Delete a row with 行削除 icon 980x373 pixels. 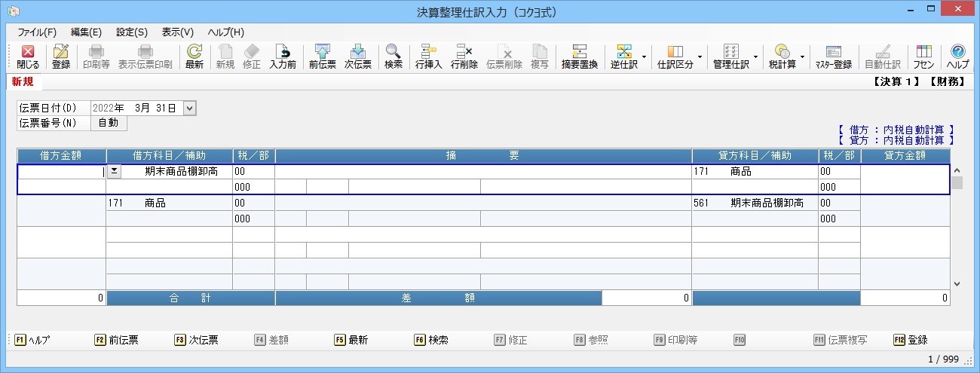coord(464,57)
